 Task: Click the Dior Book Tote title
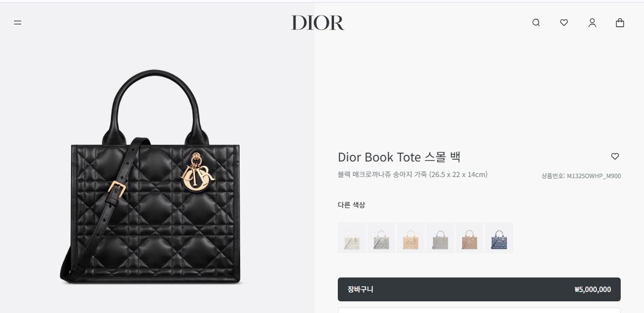(x=399, y=157)
